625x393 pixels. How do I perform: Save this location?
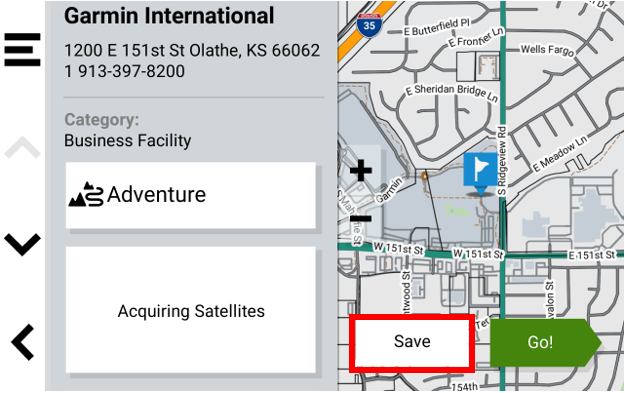point(412,342)
